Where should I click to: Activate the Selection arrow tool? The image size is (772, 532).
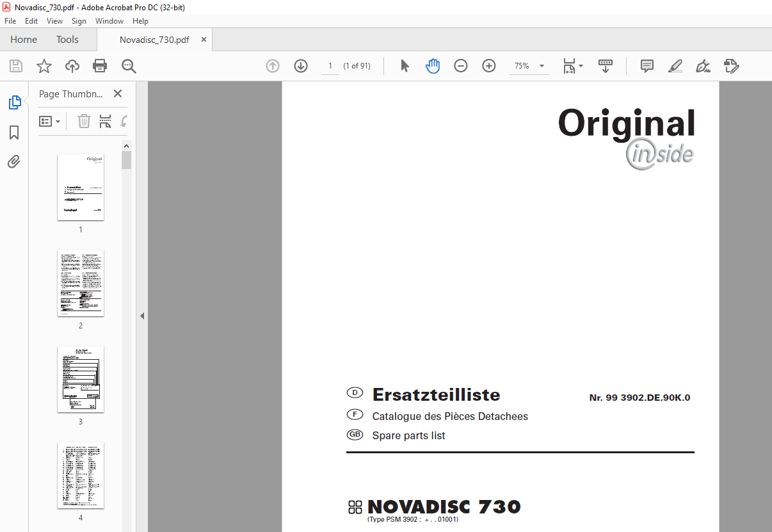pos(405,66)
